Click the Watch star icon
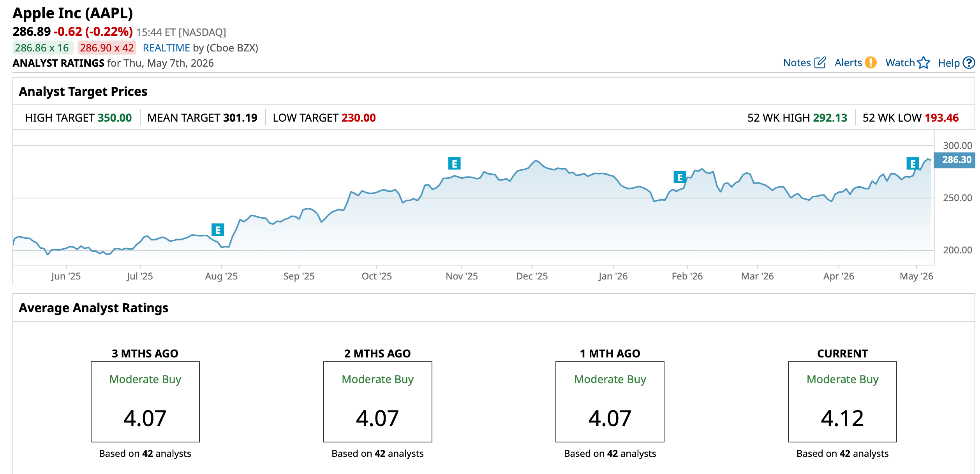 pyautogui.click(x=924, y=63)
